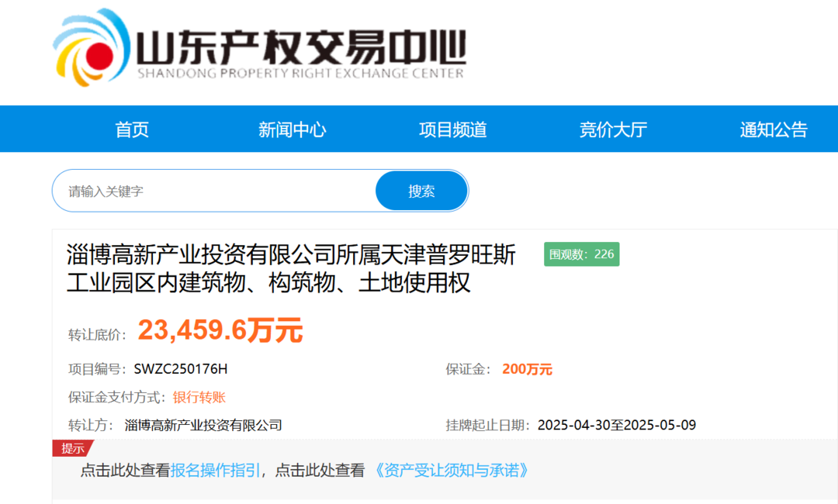Select 通知公告 in the navigation bar
The width and height of the screenshot is (838, 504).
point(774,129)
